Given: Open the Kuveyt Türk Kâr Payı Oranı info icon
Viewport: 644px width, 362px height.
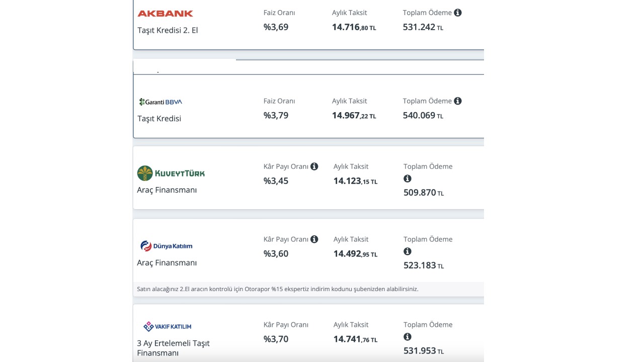Looking at the screenshot, I should coord(314,166).
